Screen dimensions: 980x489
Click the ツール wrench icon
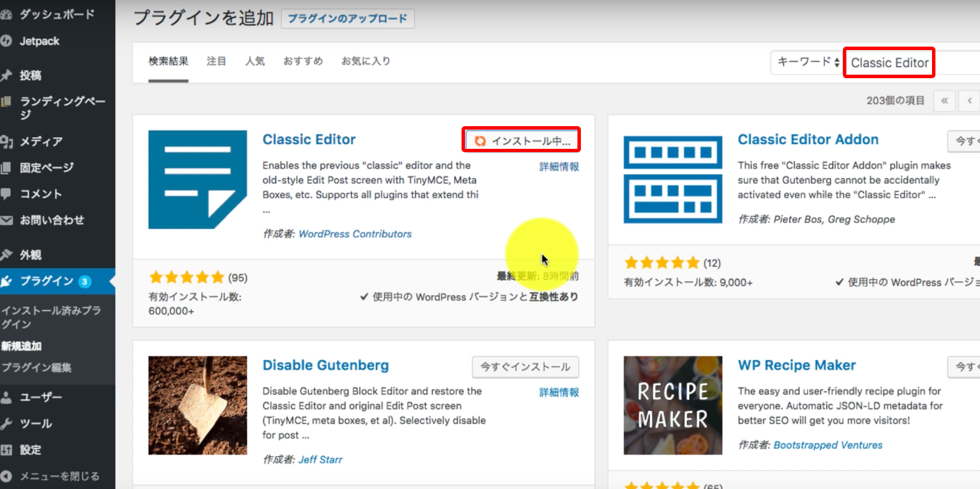(x=5, y=424)
